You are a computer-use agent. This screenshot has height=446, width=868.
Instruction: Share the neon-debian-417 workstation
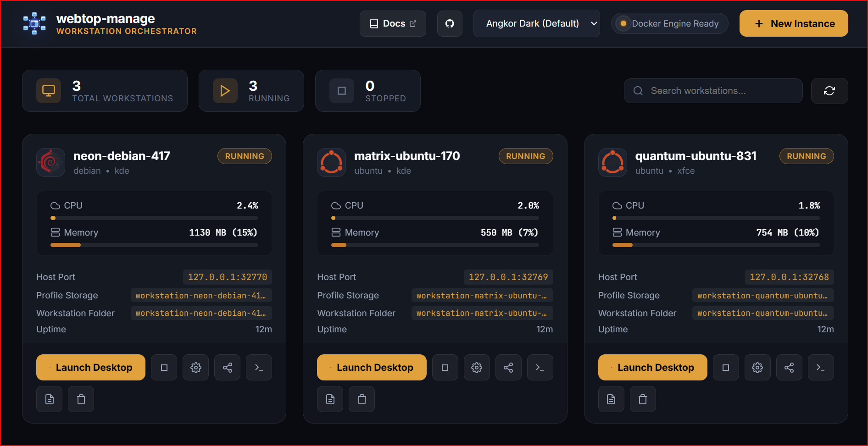tap(228, 368)
